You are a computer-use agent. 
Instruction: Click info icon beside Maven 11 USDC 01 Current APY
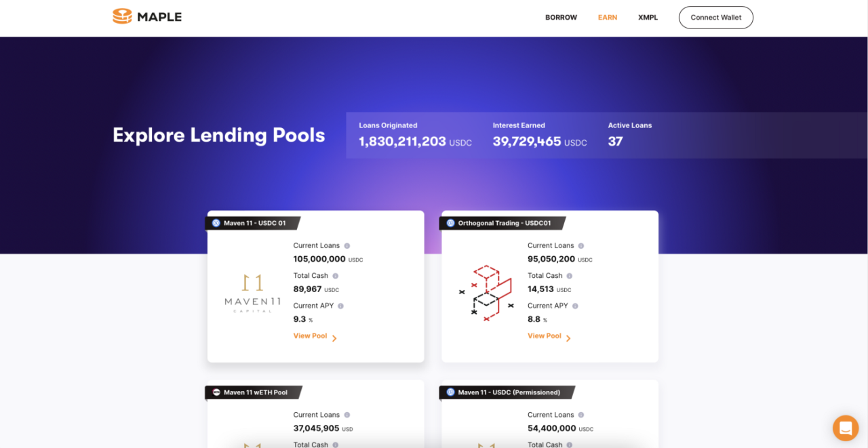click(x=340, y=306)
